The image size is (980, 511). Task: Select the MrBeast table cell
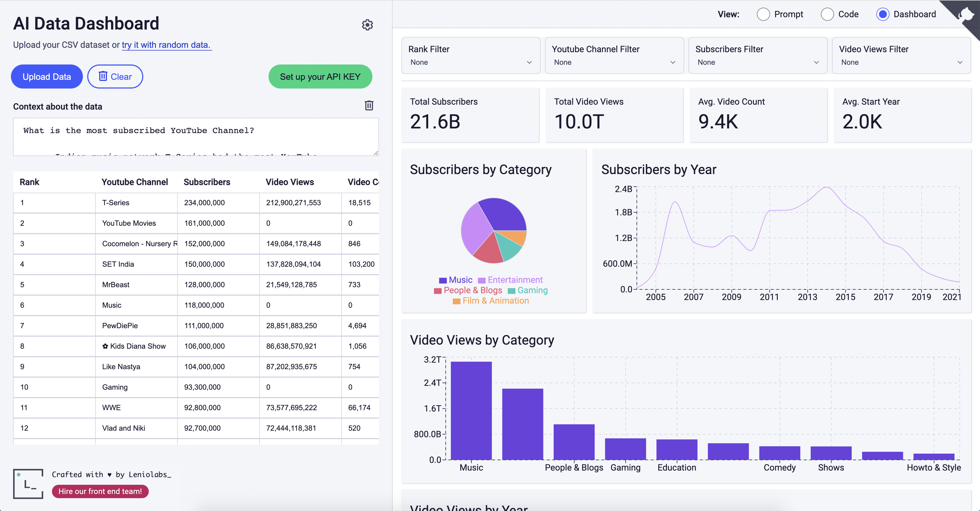pyautogui.click(x=136, y=285)
